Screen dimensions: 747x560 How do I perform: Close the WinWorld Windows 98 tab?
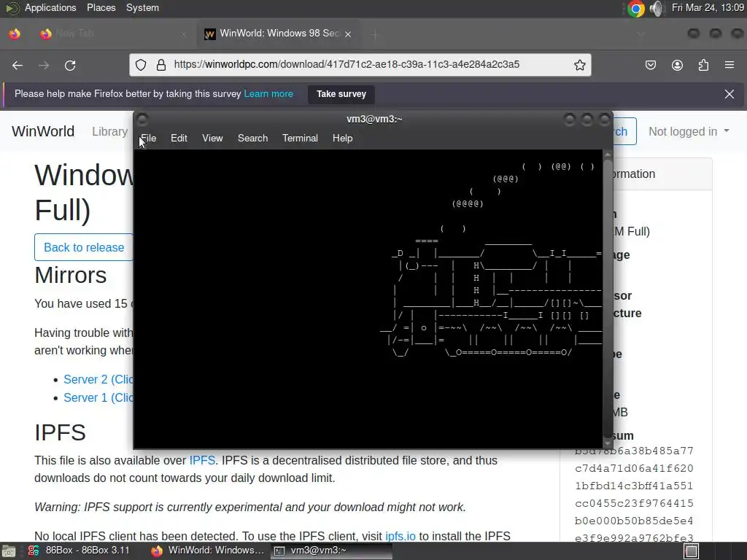click(348, 34)
